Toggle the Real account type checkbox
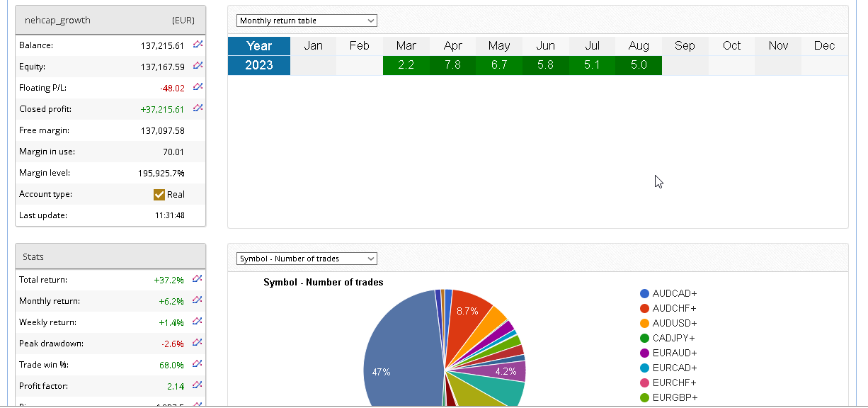The width and height of the screenshot is (868, 408). pos(159,194)
